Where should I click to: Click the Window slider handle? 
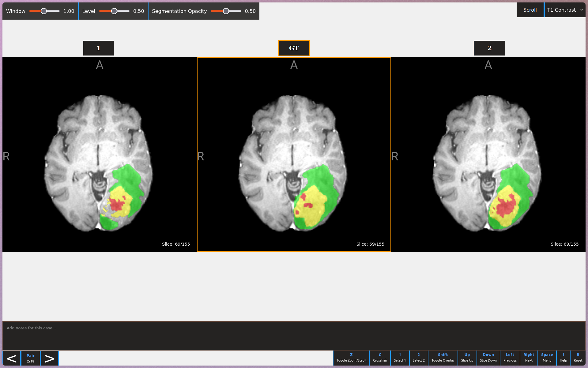tap(44, 11)
